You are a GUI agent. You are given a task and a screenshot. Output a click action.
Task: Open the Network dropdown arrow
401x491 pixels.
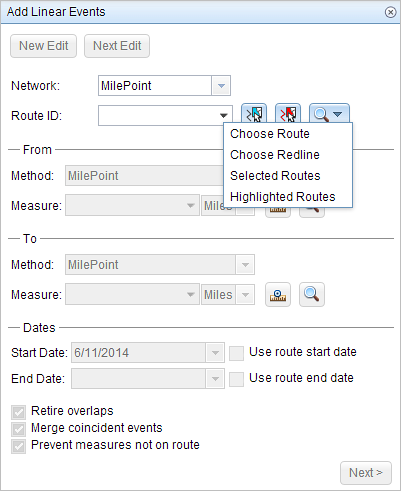(x=221, y=86)
